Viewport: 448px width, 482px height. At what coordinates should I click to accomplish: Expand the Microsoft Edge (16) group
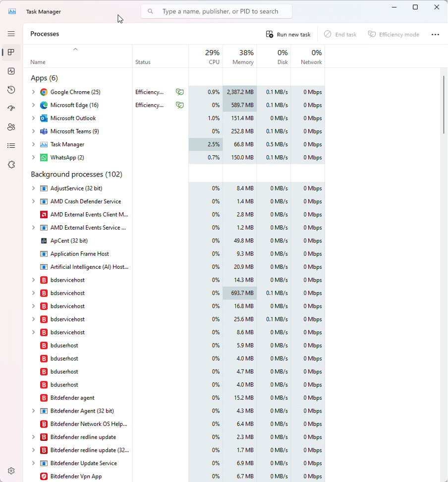click(33, 105)
